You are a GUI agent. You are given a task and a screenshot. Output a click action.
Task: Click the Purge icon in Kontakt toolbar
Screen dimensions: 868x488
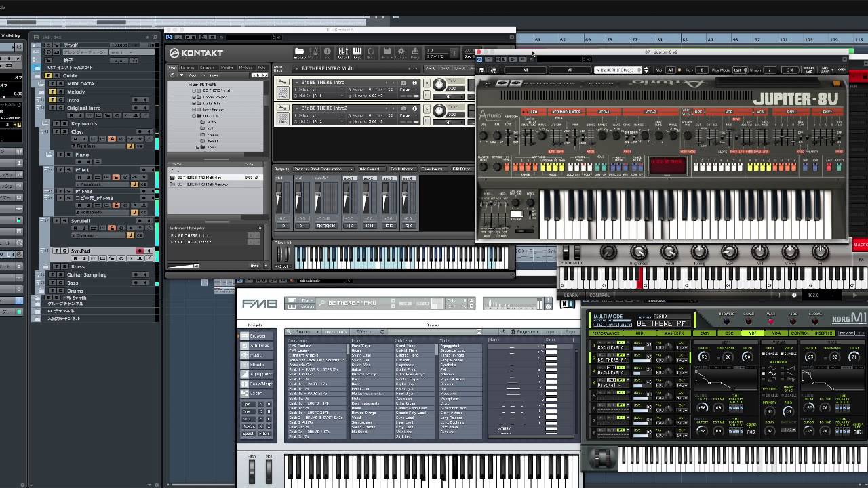416,52
